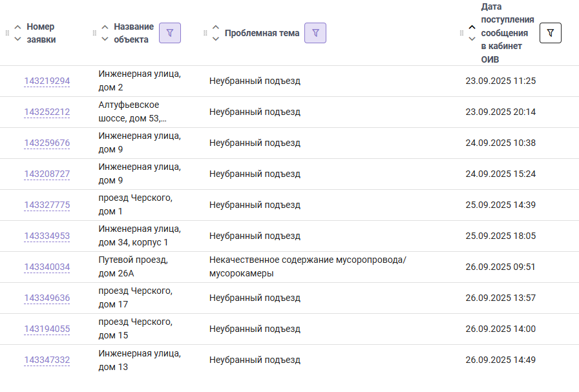Viewport: 579px width, 392px height.
Task: Sort Название объекта ascending with up arrow
Action: (x=105, y=27)
